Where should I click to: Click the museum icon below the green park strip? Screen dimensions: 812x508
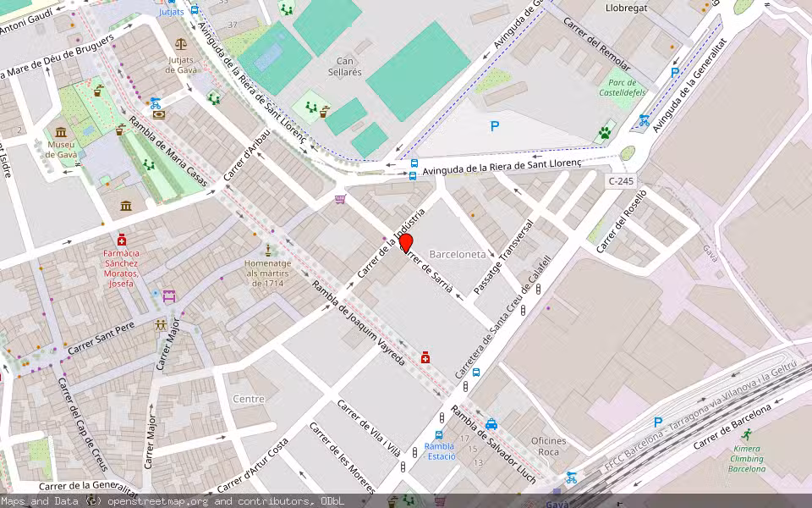(126, 206)
